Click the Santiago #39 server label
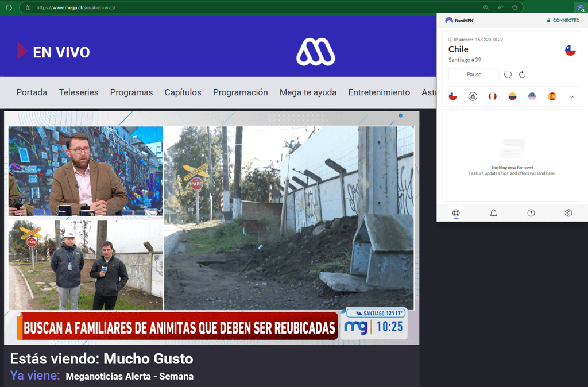The image size is (588, 387). pos(465,60)
